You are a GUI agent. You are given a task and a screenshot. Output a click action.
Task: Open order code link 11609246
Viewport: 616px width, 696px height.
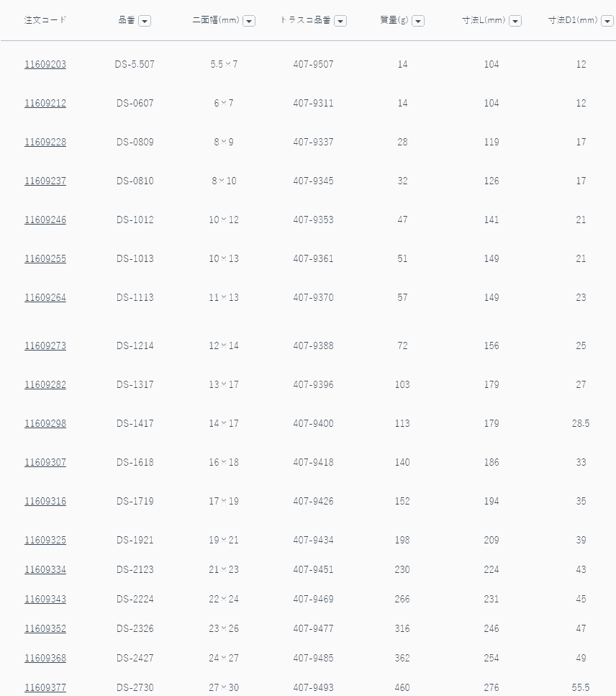pyautogui.click(x=45, y=220)
